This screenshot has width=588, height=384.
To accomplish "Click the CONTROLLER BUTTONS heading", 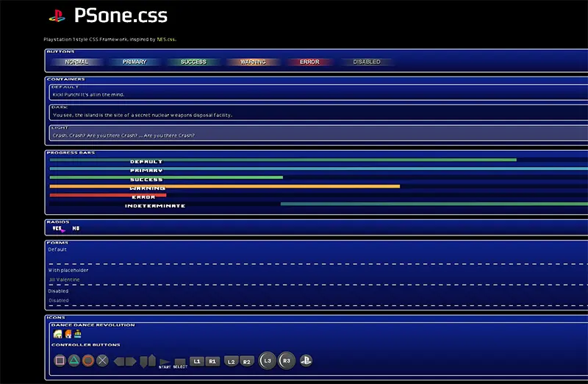I will pos(86,344).
